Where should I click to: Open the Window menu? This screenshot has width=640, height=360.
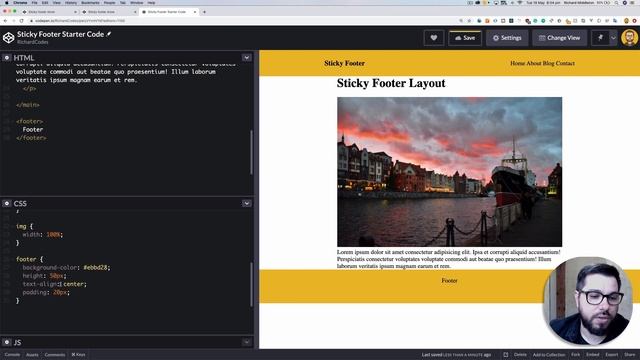pyautogui.click(x=136, y=2)
